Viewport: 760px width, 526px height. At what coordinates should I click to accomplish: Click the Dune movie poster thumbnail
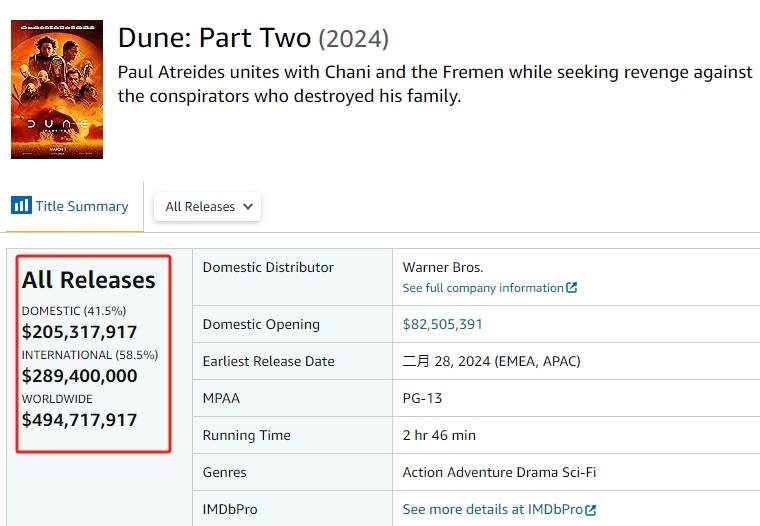[x=57, y=89]
